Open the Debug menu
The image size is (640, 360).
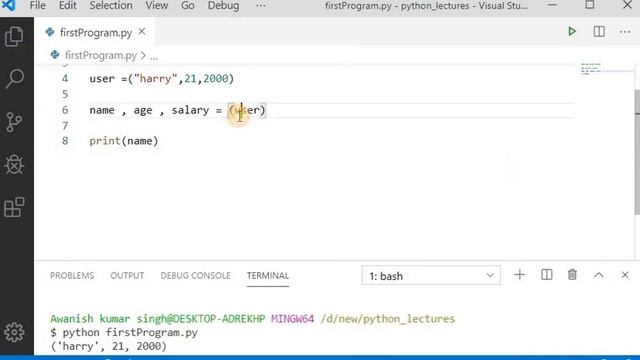223,6
